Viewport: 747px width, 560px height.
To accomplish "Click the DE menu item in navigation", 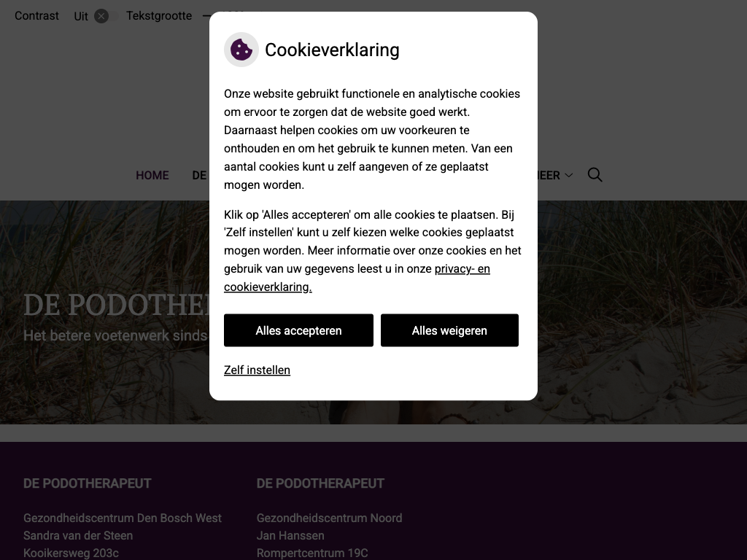I will tap(199, 175).
